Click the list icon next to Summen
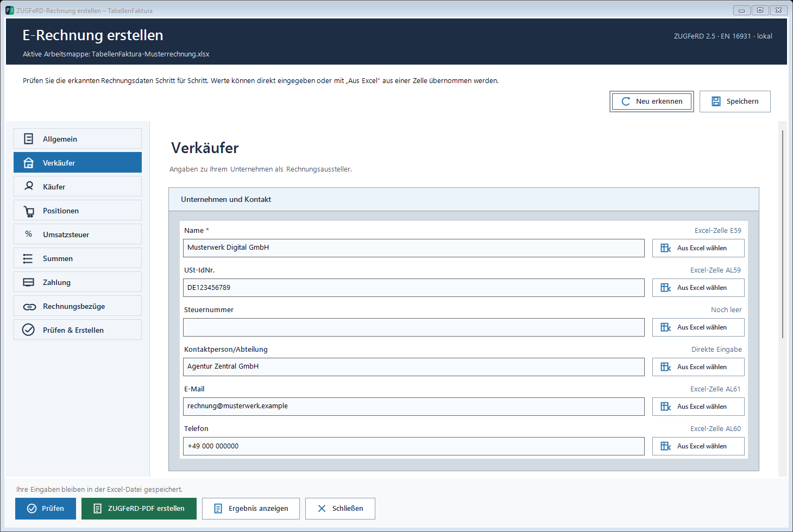 pyautogui.click(x=28, y=258)
